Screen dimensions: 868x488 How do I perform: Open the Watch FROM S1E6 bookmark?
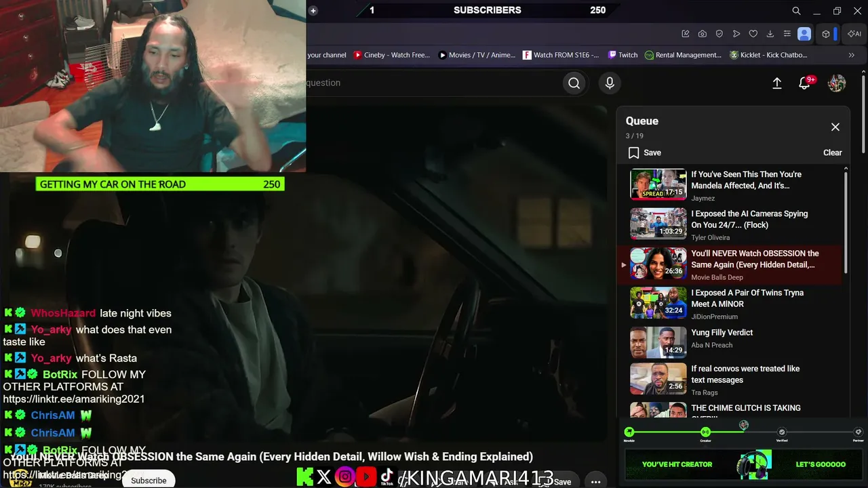(561, 55)
